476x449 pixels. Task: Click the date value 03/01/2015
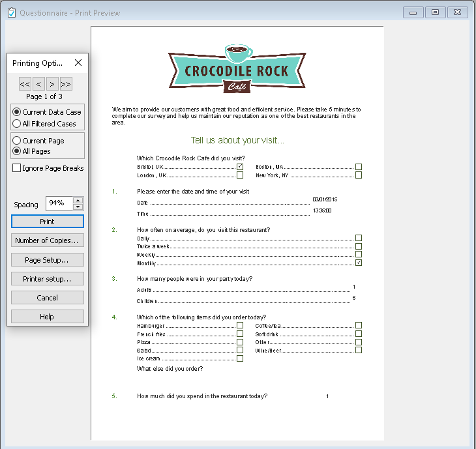(x=325, y=199)
